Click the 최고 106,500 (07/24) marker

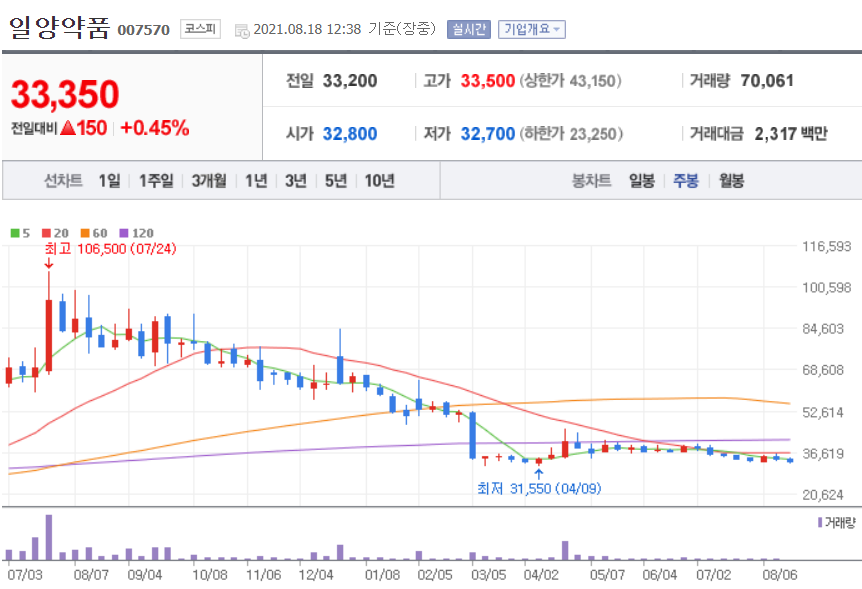click(110, 249)
